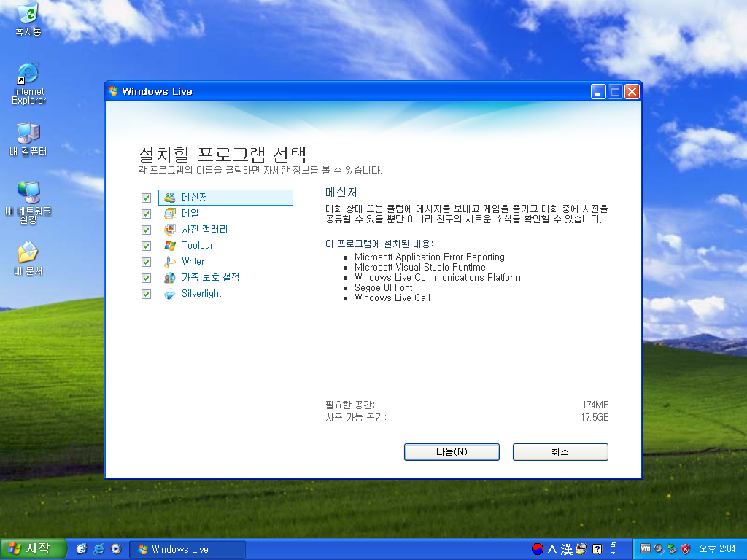Screen dimensions: 747x560
Task: Click the 메일 mail icon
Action: pos(170,214)
